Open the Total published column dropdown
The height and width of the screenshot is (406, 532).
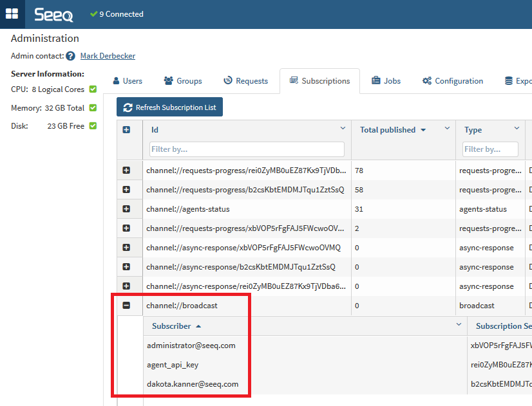coord(446,129)
